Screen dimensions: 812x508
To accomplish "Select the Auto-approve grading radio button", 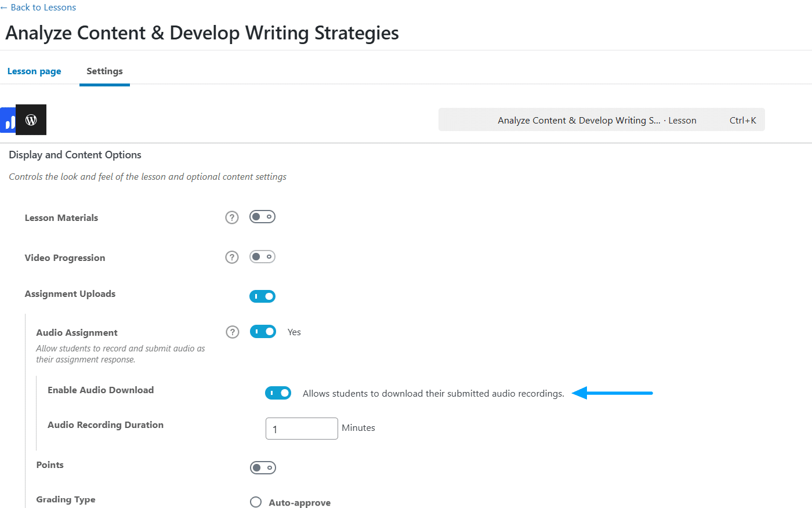I will pyautogui.click(x=256, y=502).
